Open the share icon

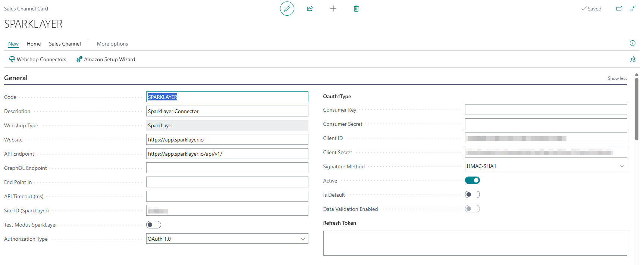310,9
